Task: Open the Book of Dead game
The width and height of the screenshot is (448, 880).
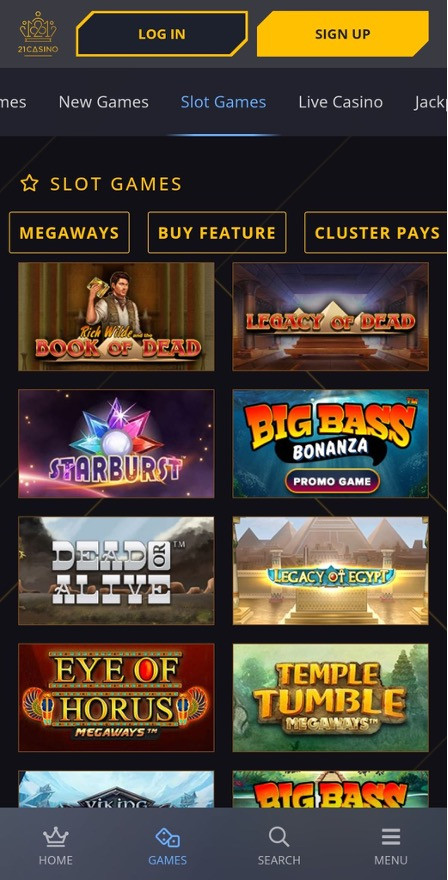Action: [x=116, y=317]
